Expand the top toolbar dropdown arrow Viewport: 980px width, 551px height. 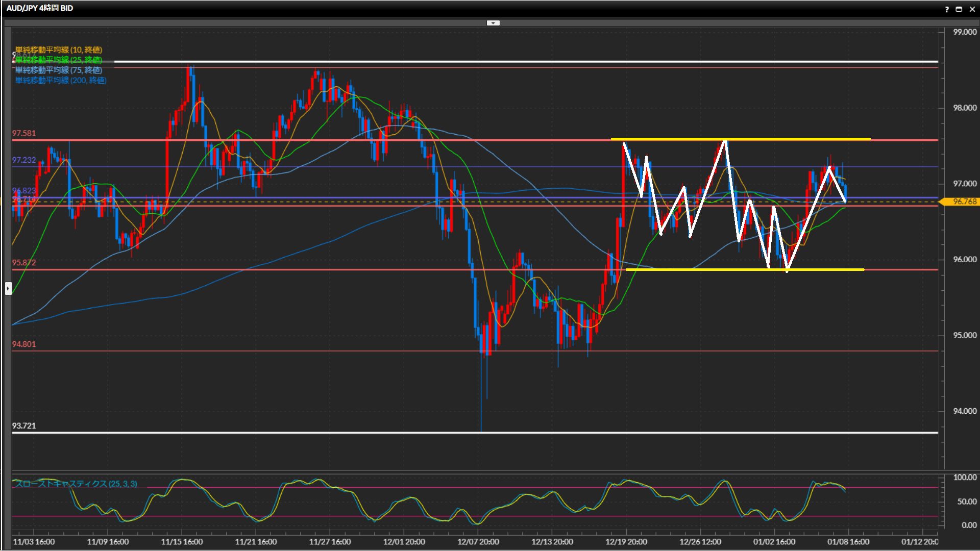[493, 23]
